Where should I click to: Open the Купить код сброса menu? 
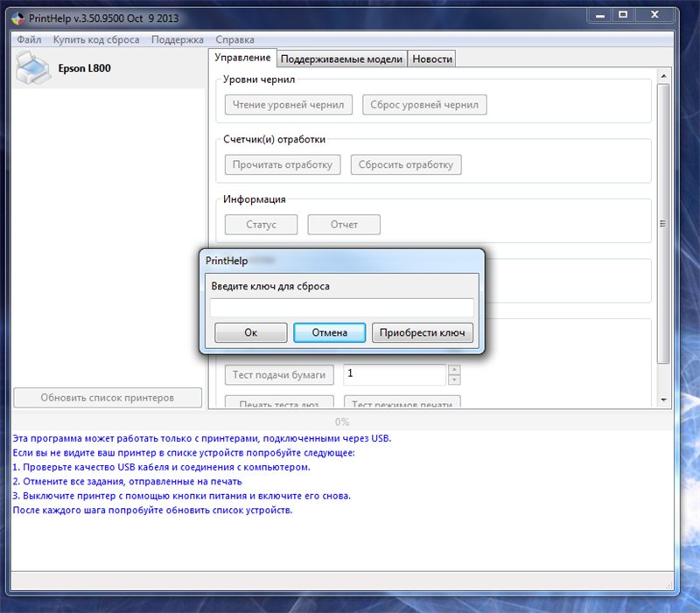click(x=96, y=39)
